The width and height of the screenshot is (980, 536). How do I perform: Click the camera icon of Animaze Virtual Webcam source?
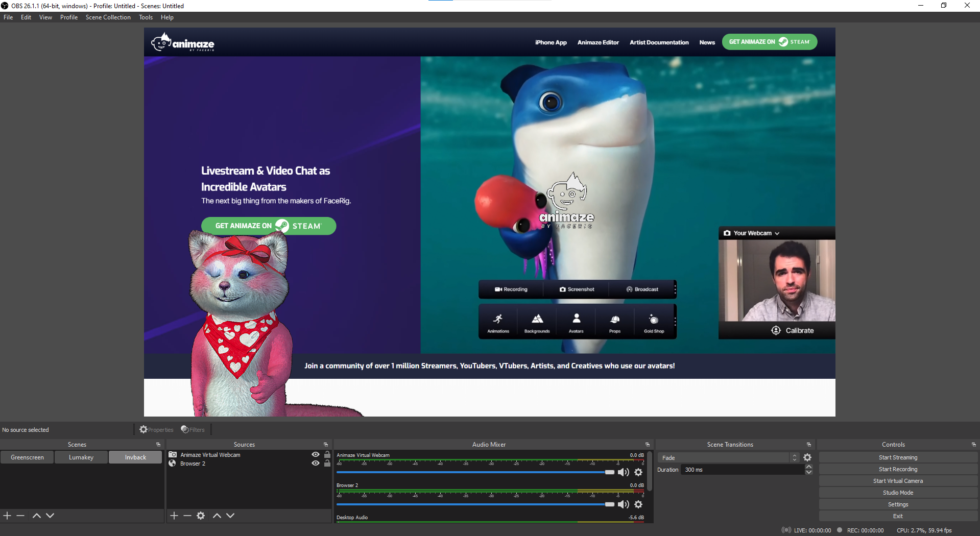pyautogui.click(x=173, y=454)
